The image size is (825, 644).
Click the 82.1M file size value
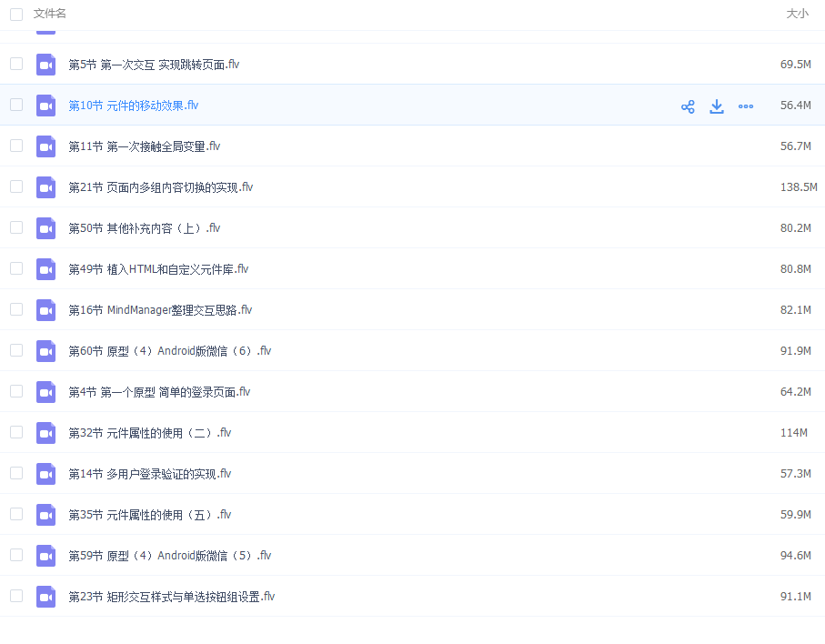796,310
